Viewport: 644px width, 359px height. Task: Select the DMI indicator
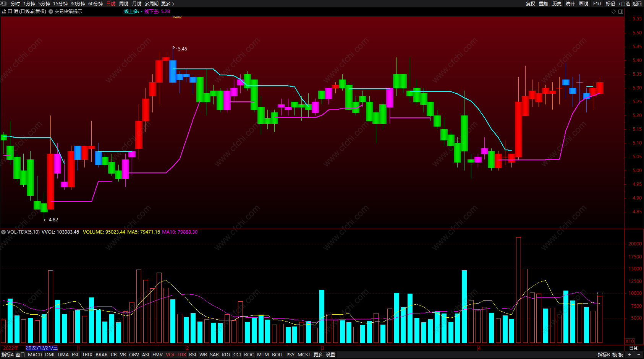[50, 355]
